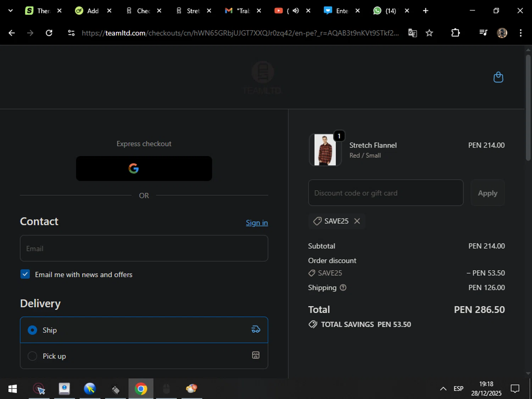Open a new browser tab
This screenshot has width=532, height=399.
coord(426,11)
